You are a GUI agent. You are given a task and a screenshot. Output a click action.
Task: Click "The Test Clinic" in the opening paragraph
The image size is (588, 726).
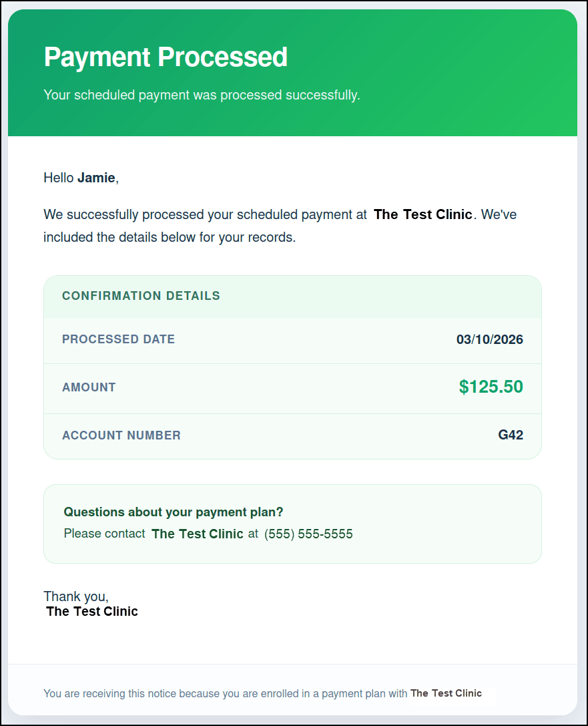click(422, 214)
